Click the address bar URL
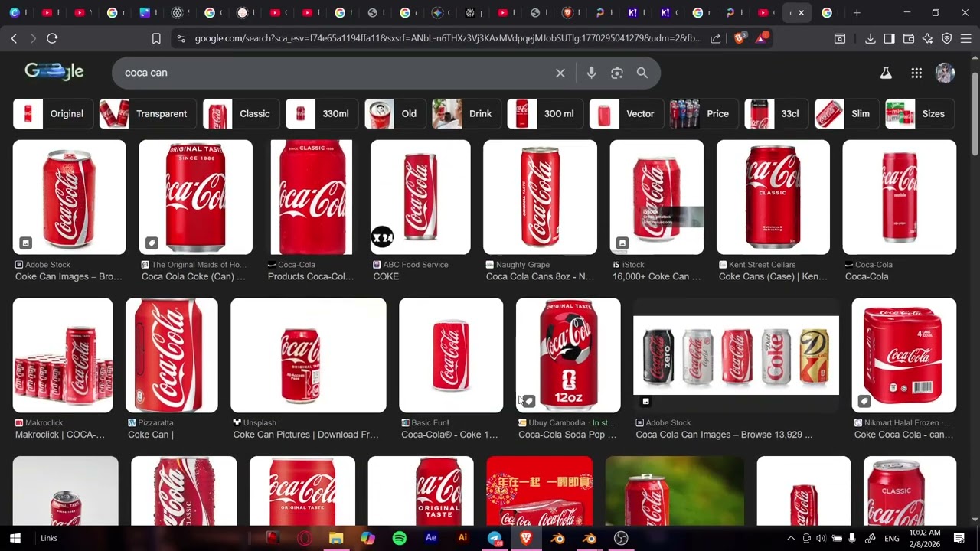980x551 pixels. [x=448, y=38]
